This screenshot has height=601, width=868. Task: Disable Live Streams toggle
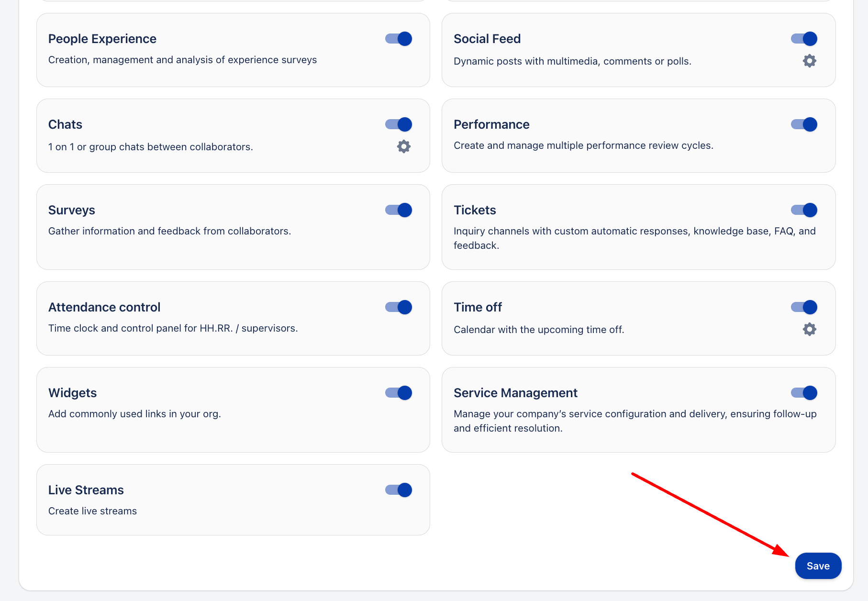coord(399,490)
